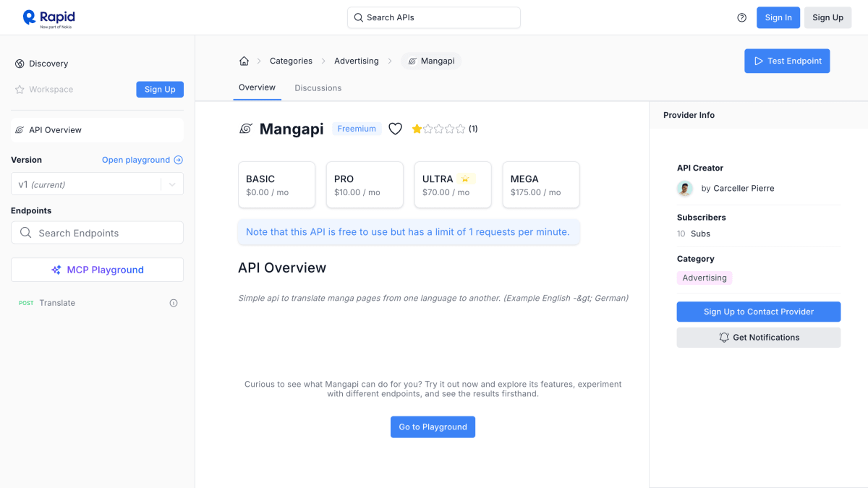Favorite Mangapi with the heart icon
Viewport: 868px width, 488px height.
395,129
